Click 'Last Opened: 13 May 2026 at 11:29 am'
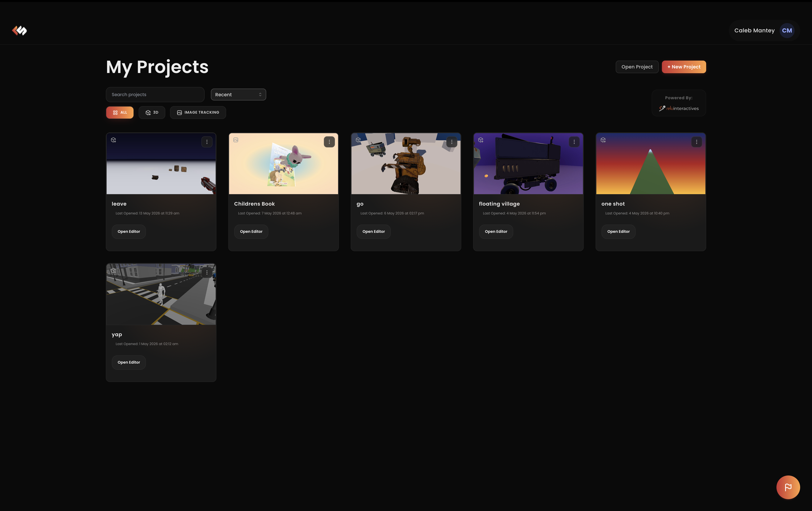The height and width of the screenshot is (511, 812). (x=147, y=213)
